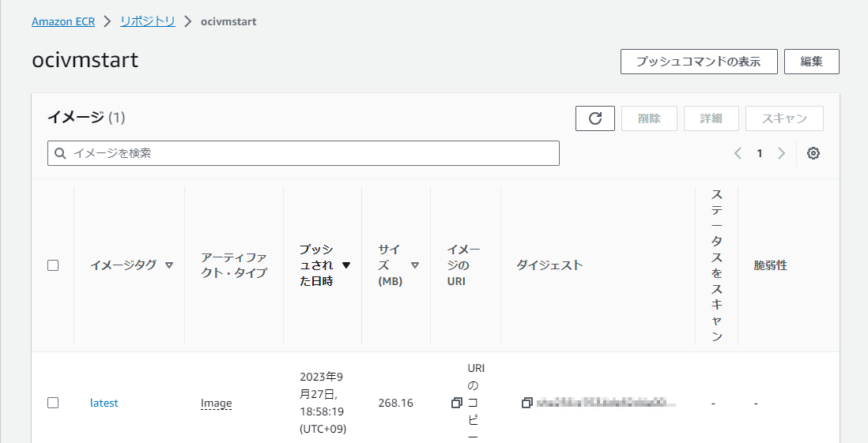Viewport: 868px width, 443px height.
Task: Click the search magnifier icon
Action: click(60, 153)
